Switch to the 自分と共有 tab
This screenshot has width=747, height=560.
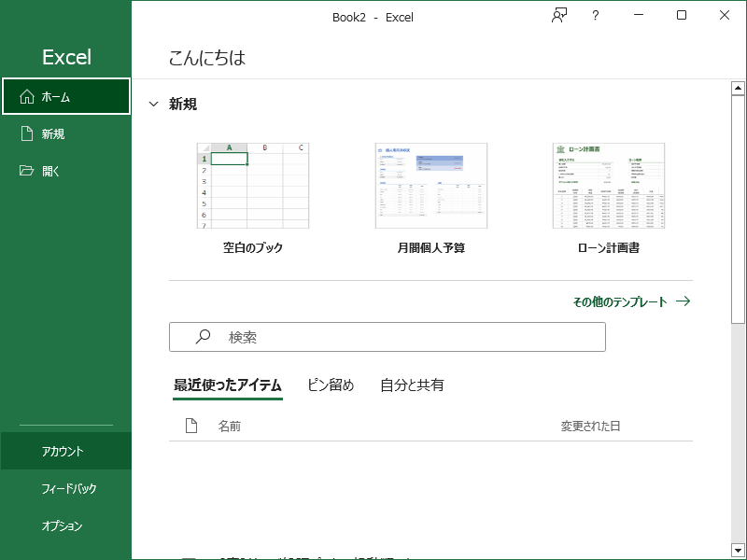[412, 385]
